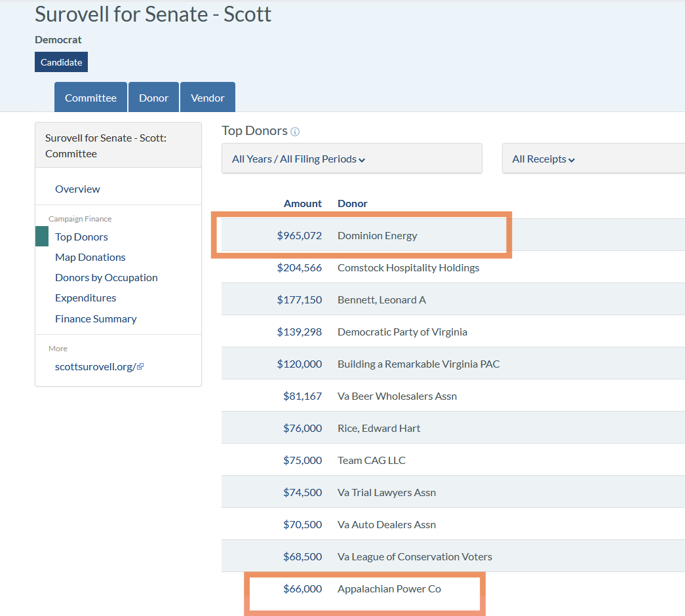Switch to the Donor tab

click(x=154, y=98)
